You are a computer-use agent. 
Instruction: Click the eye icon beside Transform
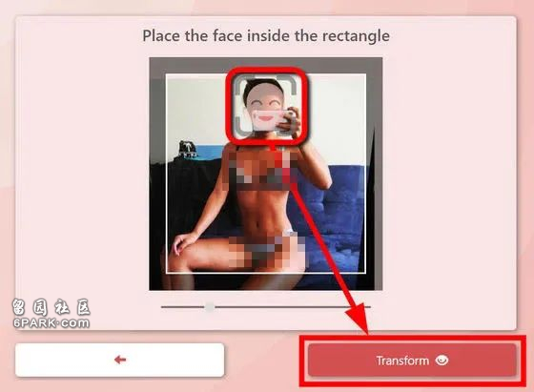pyautogui.click(x=442, y=360)
